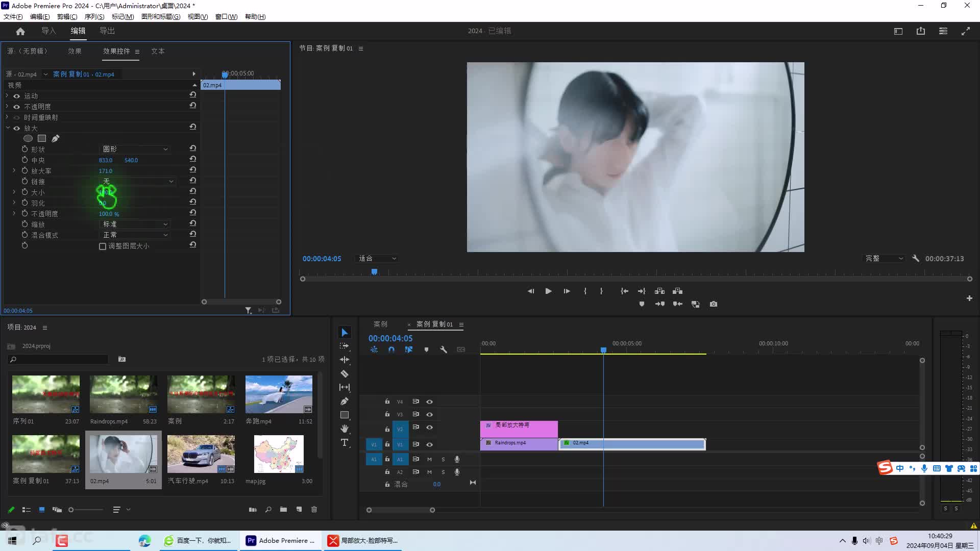Select the Pen tool in timeline toolbar
The image size is (980, 551).
[345, 401]
